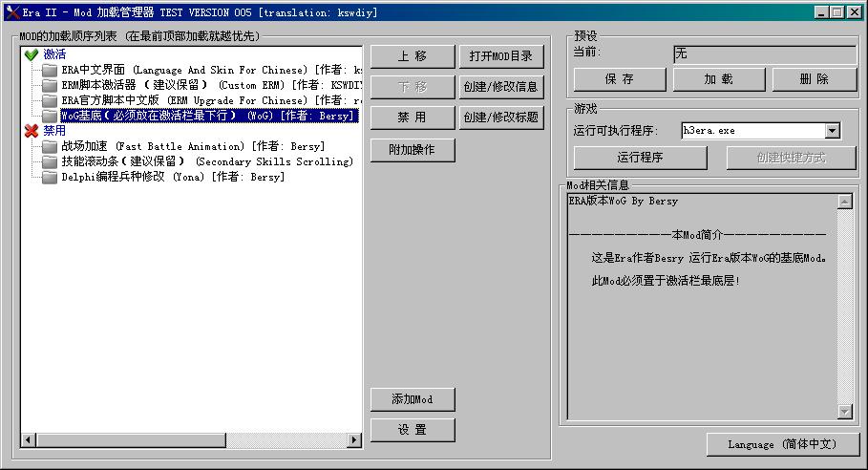
Task: Click the 上移 move up button
Action: pyautogui.click(x=413, y=56)
